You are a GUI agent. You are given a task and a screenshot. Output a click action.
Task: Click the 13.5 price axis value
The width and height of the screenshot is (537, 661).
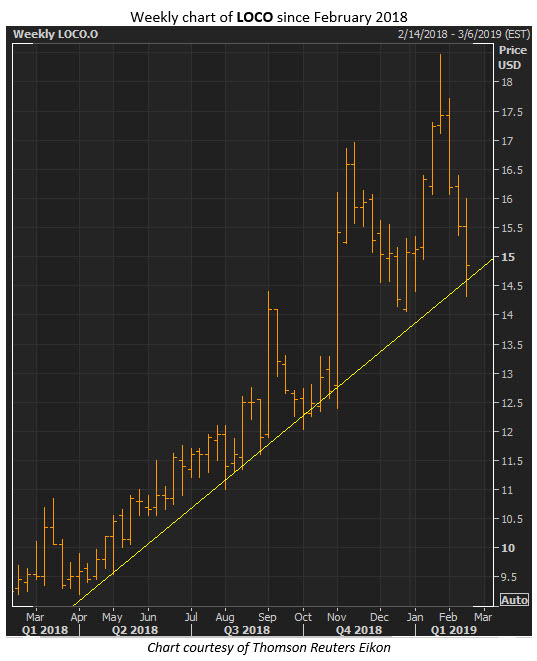511,345
